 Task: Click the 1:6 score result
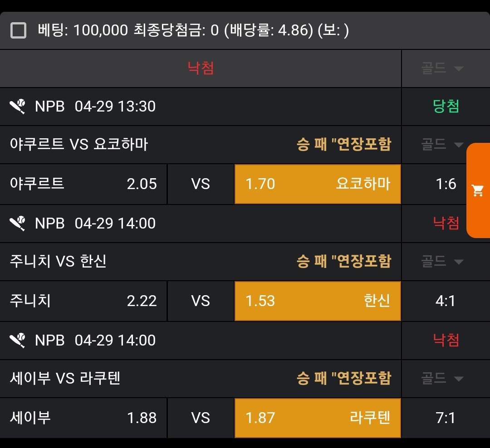(x=446, y=184)
